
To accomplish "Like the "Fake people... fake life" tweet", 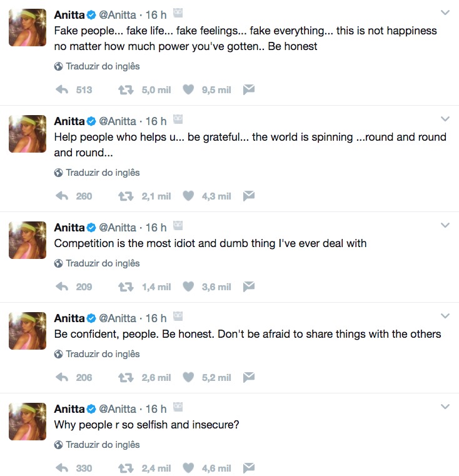I will (x=188, y=90).
